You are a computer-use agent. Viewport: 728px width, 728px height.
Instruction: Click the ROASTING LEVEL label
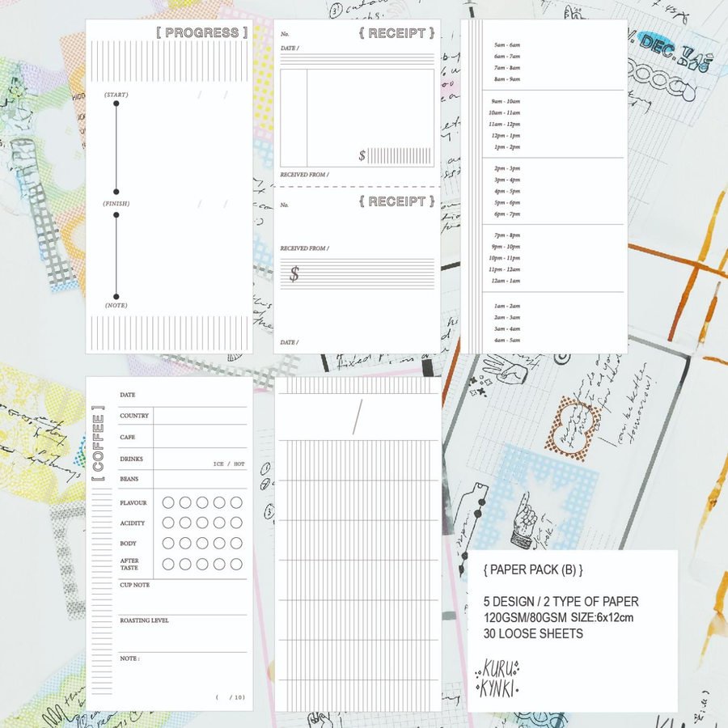pos(145,620)
